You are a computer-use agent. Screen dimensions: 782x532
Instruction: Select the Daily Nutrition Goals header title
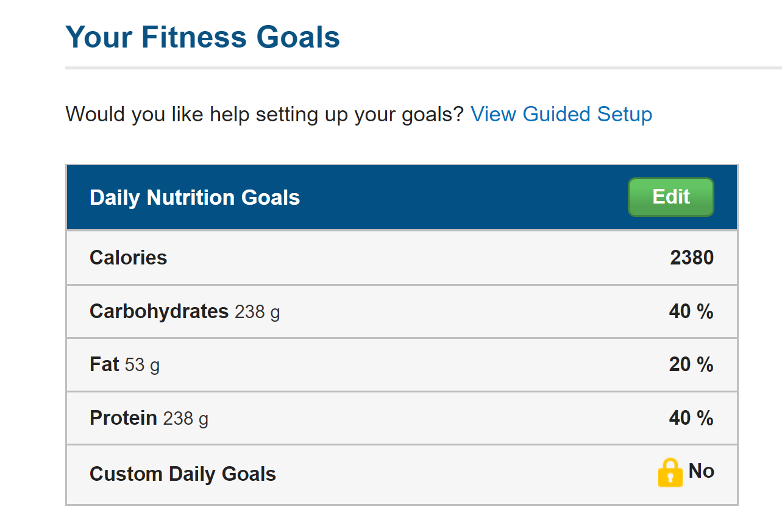(194, 197)
